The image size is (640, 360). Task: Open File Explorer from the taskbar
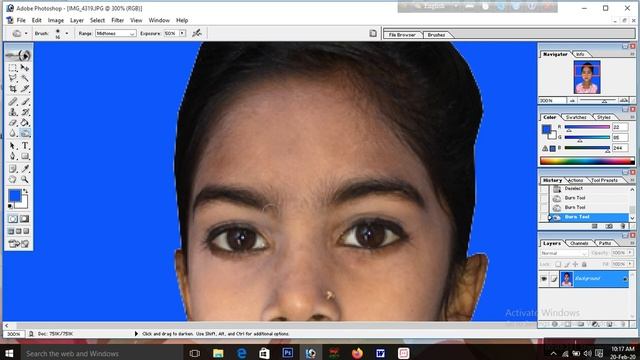tap(218, 353)
